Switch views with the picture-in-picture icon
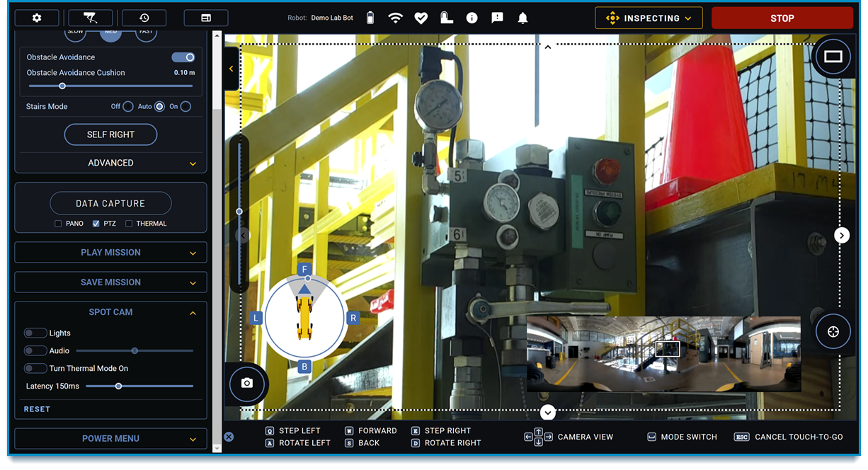This screenshot has height=470, width=868. pyautogui.click(x=833, y=57)
